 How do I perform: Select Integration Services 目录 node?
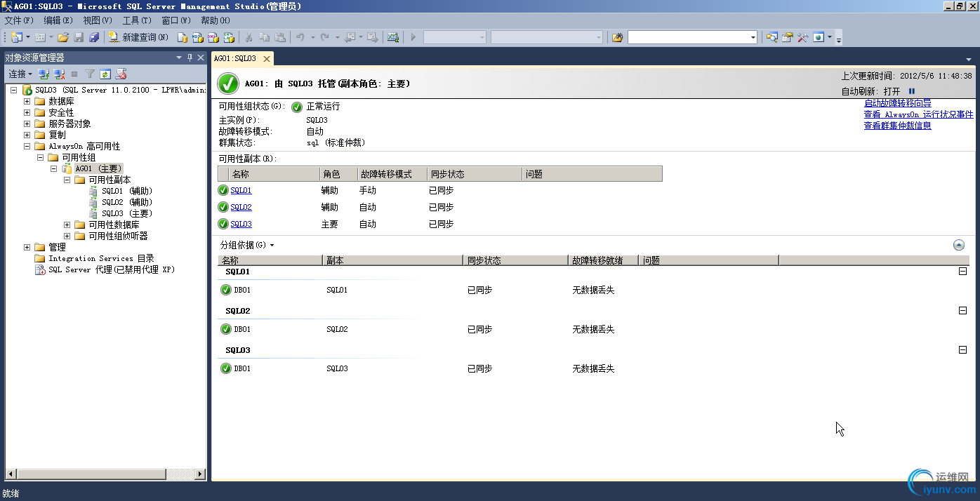coord(101,258)
